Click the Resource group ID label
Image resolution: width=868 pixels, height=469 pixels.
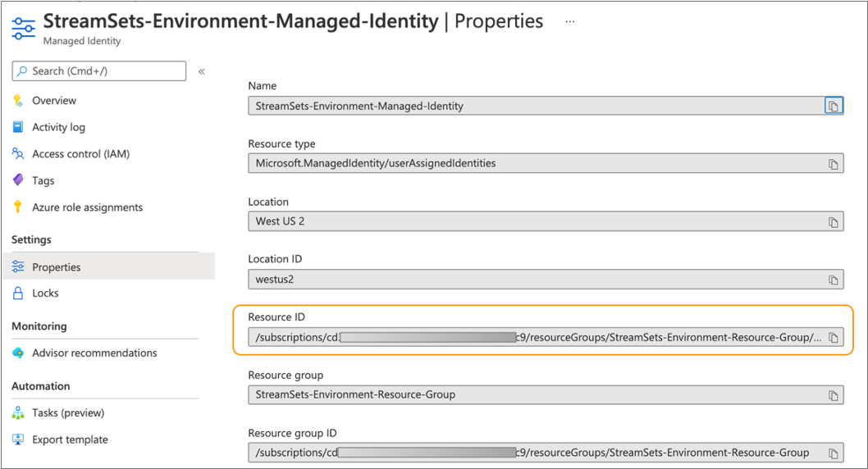click(292, 433)
